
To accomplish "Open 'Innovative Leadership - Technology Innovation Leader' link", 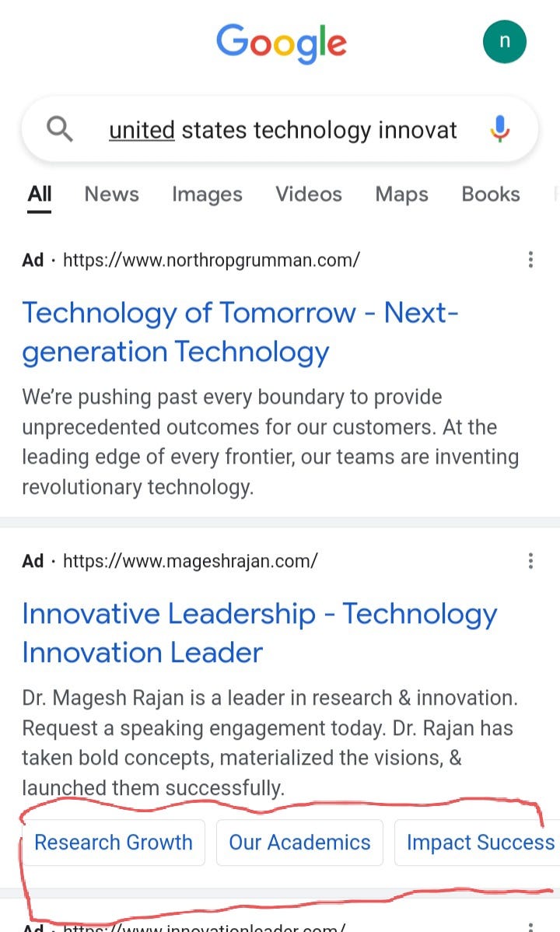I will [x=259, y=633].
